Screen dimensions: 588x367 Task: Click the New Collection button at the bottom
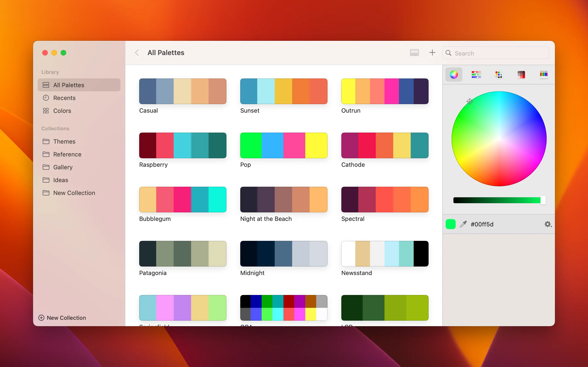62,318
